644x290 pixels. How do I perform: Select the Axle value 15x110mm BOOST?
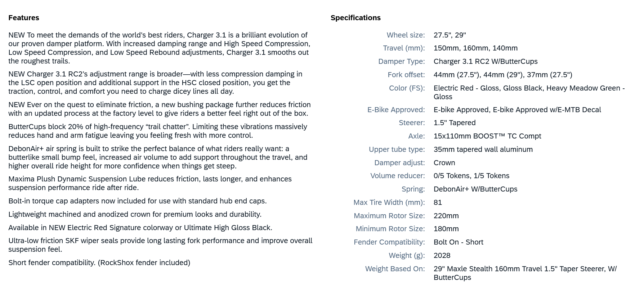pos(487,136)
